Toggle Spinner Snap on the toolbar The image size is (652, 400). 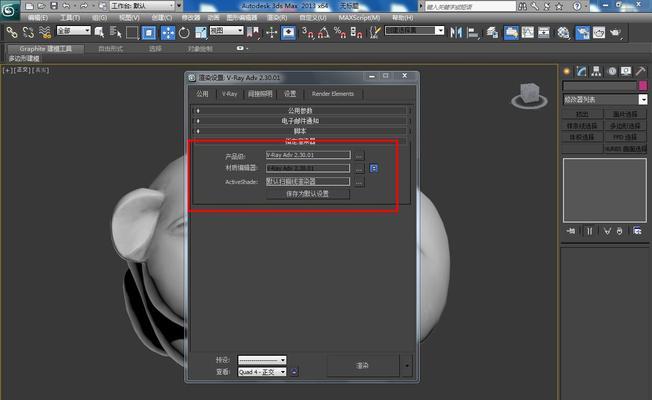coord(356,32)
